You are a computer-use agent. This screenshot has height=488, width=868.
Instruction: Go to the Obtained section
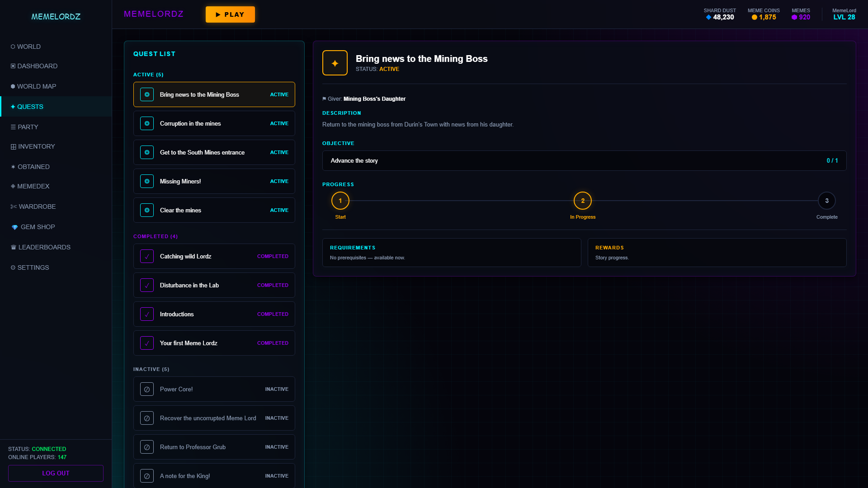[56, 167]
